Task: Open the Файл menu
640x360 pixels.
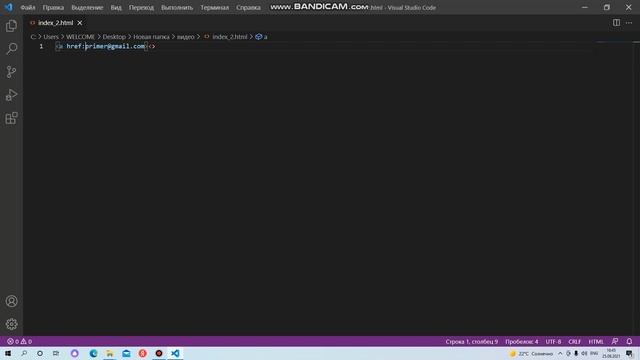Action: click(x=28, y=7)
